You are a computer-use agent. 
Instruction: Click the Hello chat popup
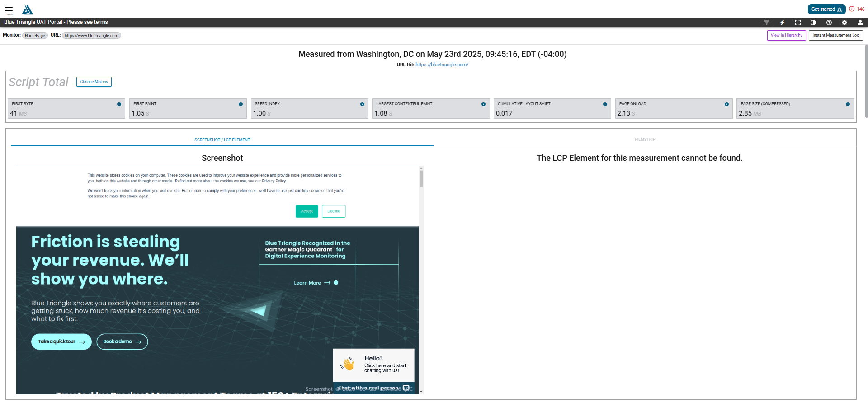click(374, 365)
